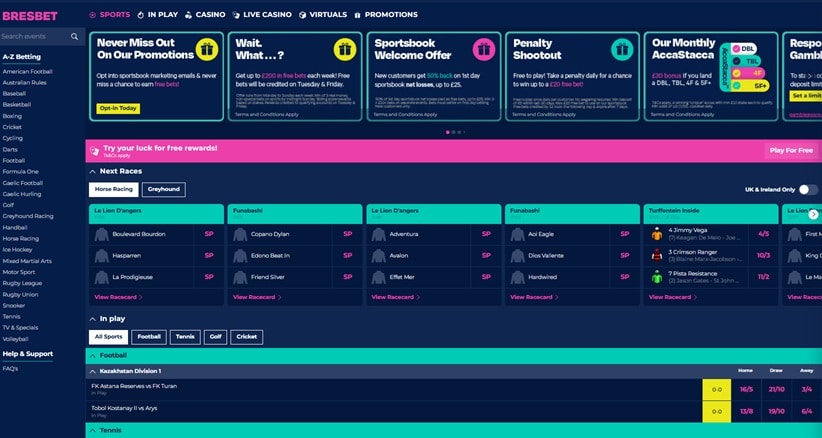
Task: Open Formula One in the sidebar
Action: click(20, 171)
